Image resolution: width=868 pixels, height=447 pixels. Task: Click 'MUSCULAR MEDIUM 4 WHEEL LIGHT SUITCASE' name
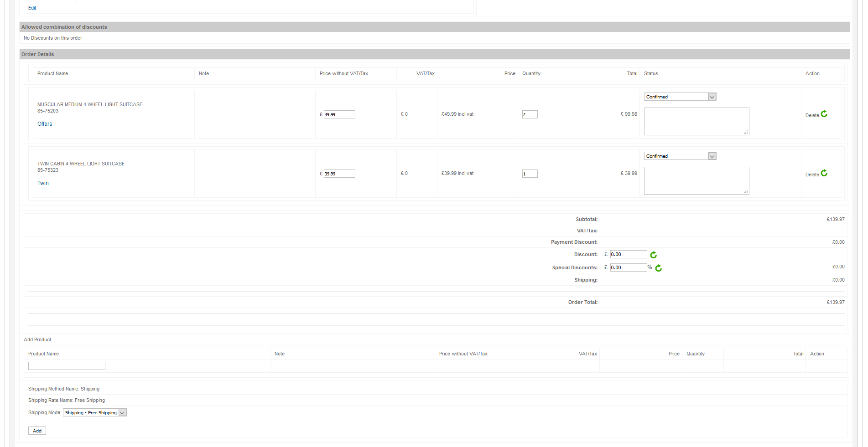coord(90,105)
